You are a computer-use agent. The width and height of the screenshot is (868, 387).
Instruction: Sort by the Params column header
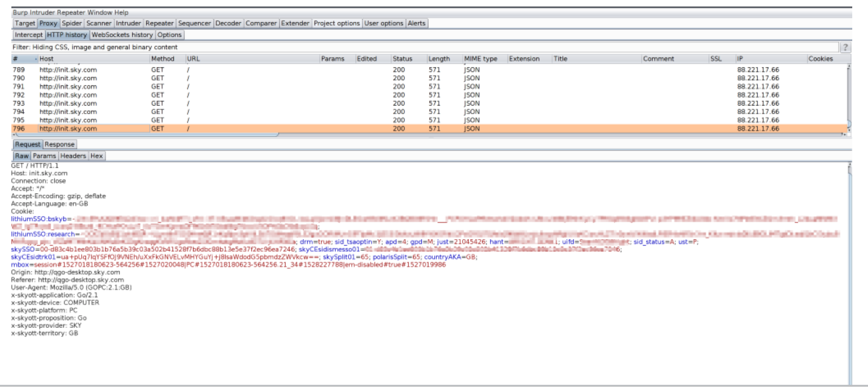coord(337,59)
